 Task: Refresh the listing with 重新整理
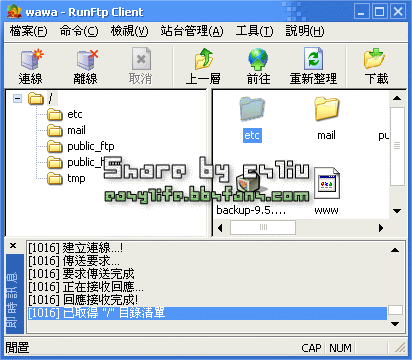point(313,66)
